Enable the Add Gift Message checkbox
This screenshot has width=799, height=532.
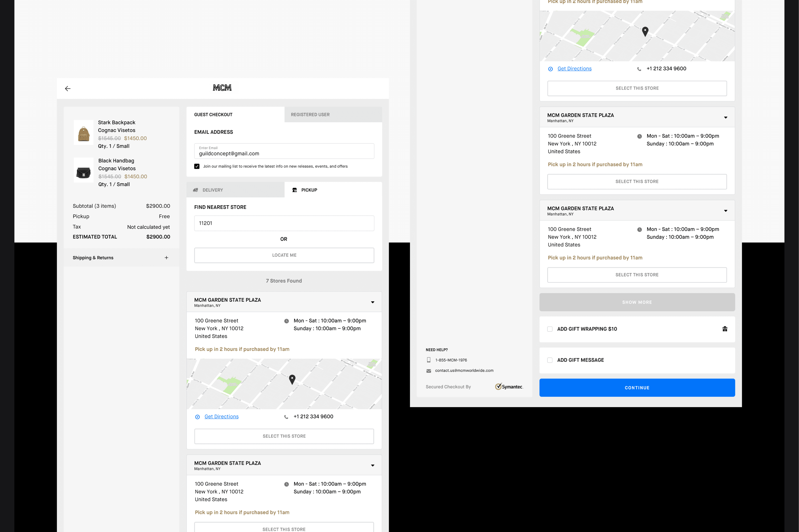[550, 360]
